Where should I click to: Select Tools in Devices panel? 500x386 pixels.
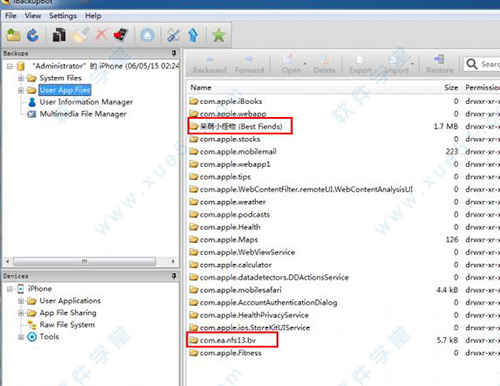[x=49, y=337]
